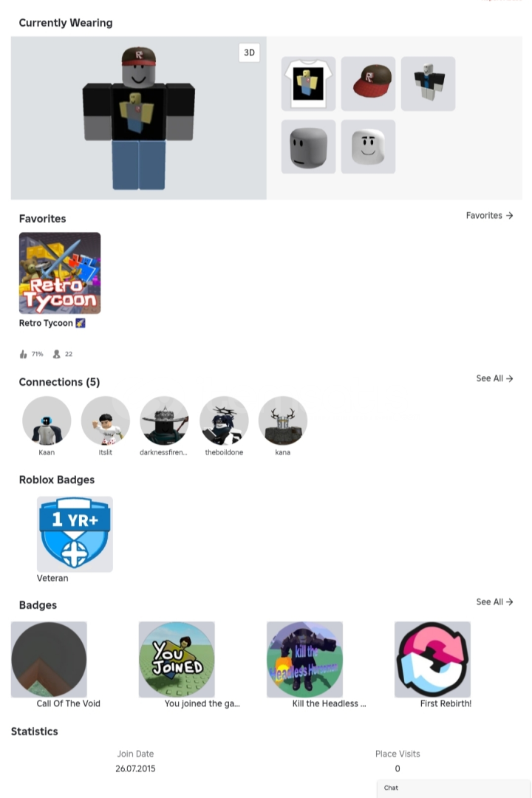Open the First Rebirth badge

tap(432, 659)
